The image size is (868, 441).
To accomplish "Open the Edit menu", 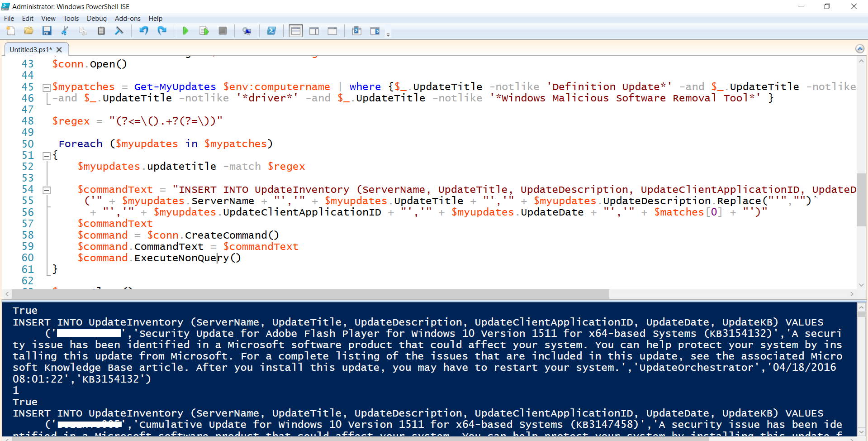I will click(28, 19).
